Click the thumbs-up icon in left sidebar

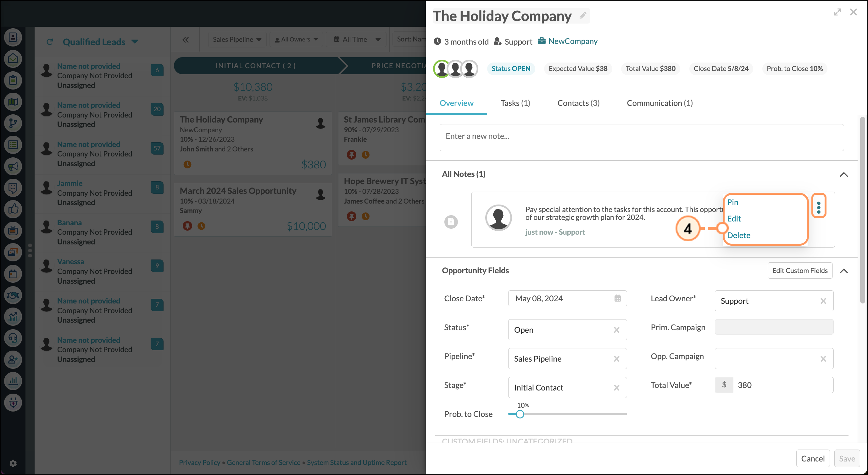pos(13,209)
